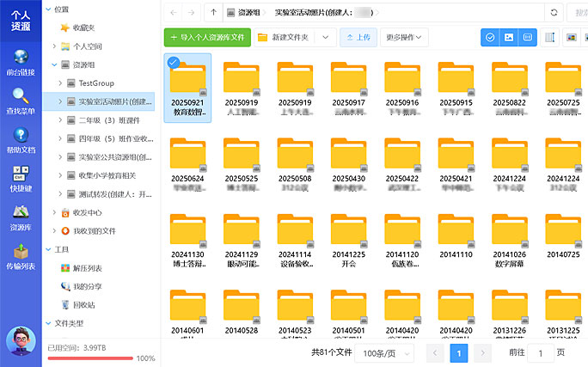Screen dimensions: 588x367
Task: Expand the TestGroup tree node
Action: 59,83
